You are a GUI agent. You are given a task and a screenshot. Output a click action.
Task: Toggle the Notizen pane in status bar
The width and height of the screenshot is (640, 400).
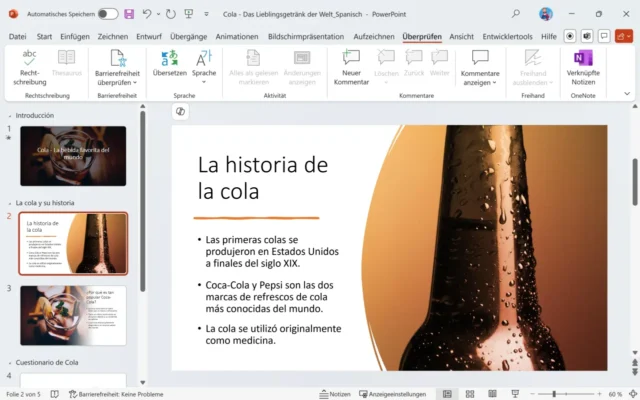click(335, 394)
